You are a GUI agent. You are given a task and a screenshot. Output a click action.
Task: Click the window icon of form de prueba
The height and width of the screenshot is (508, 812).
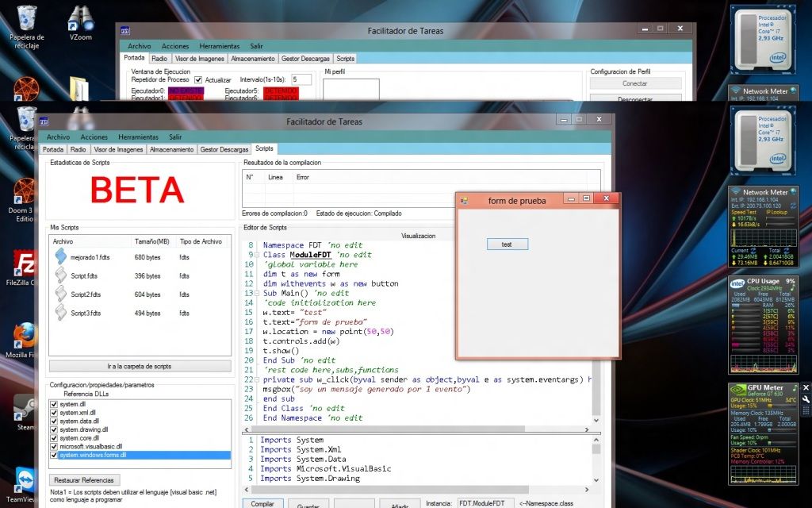464,201
